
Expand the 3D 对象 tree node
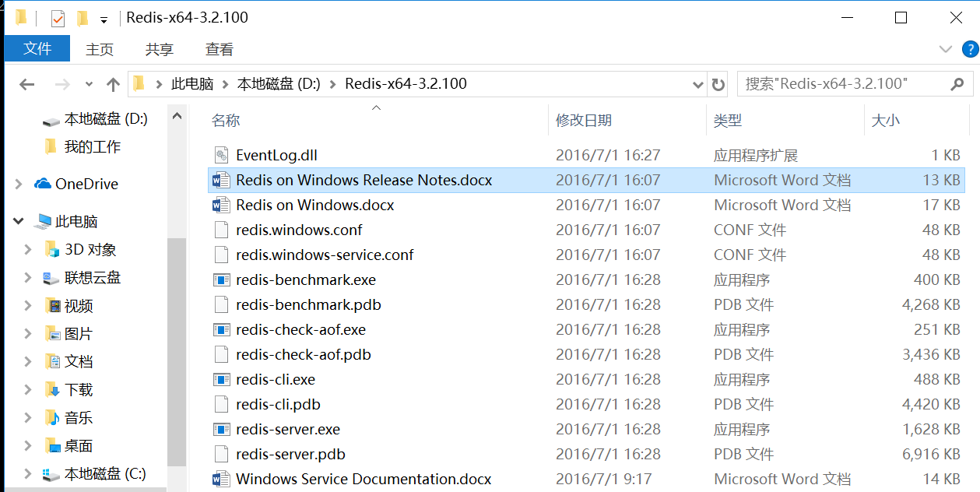coord(28,250)
